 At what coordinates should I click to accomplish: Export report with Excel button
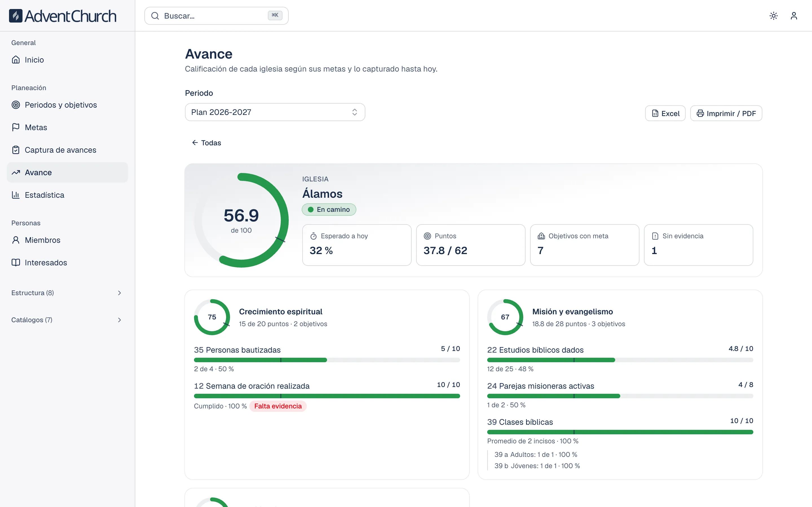[665, 113]
